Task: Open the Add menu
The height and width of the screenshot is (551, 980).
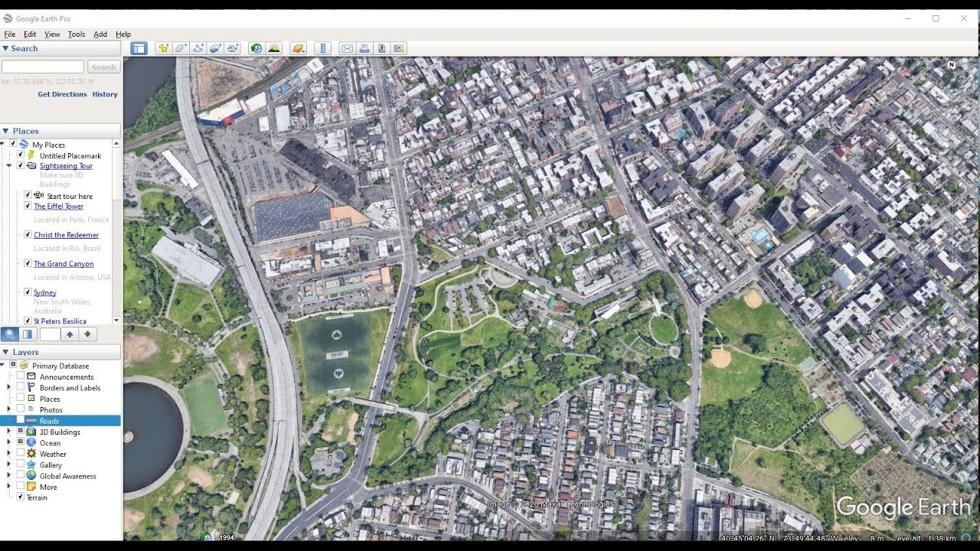Action: 100,34
